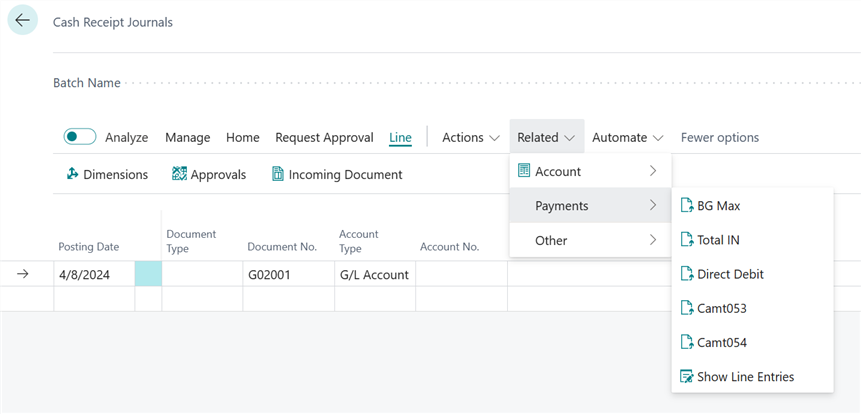Click the Camt054 file icon
The image size is (861, 414).
[687, 342]
